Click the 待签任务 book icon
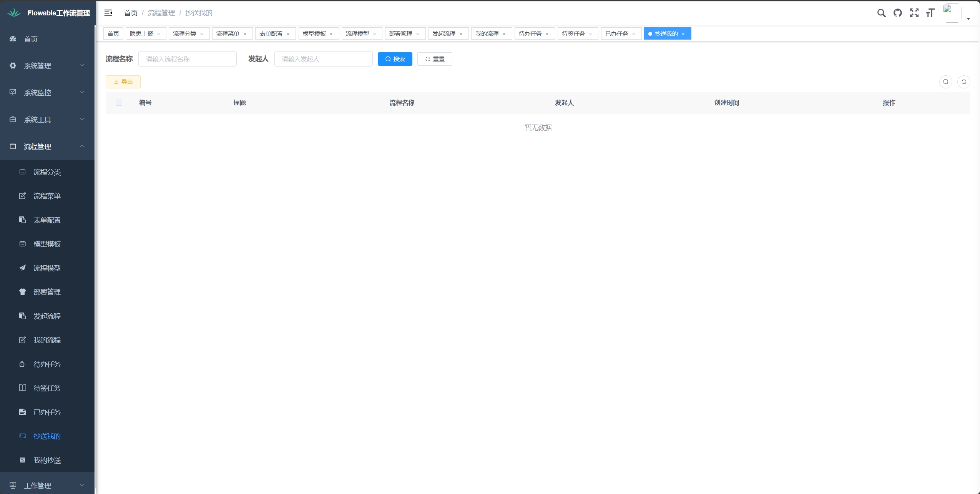 click(x=23, y=388)
